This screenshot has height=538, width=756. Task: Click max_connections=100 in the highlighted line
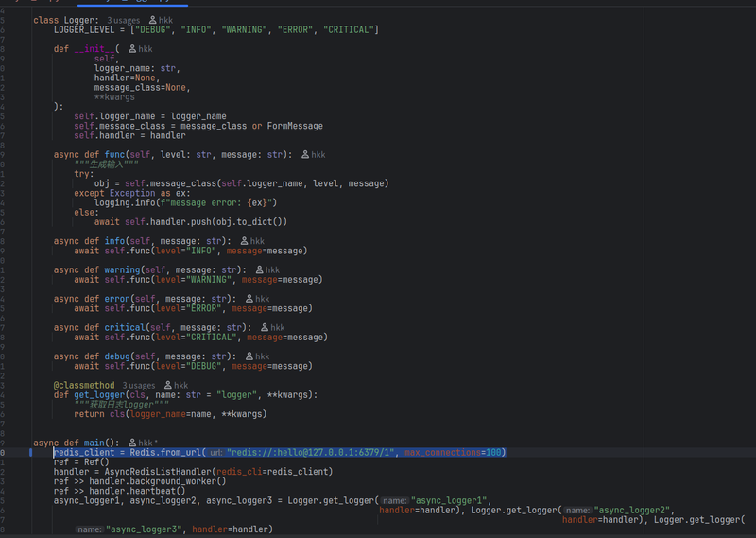454,453
